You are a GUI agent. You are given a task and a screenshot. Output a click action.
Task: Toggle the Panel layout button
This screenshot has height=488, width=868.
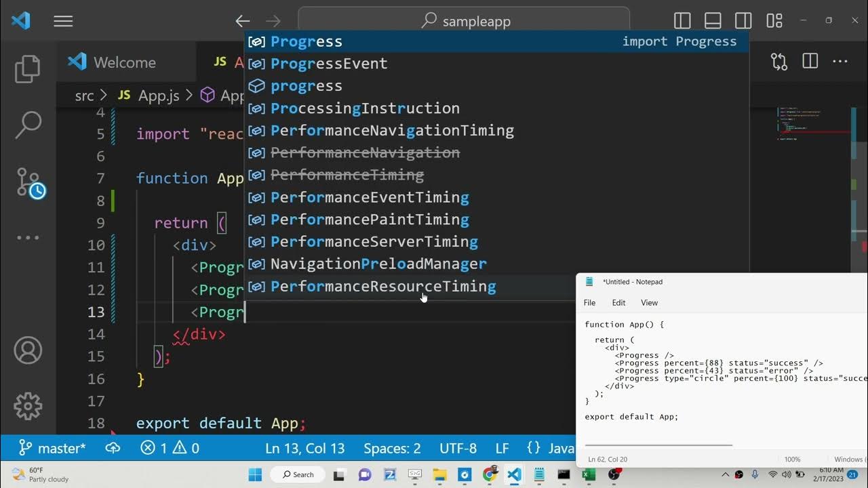(713, 21)
